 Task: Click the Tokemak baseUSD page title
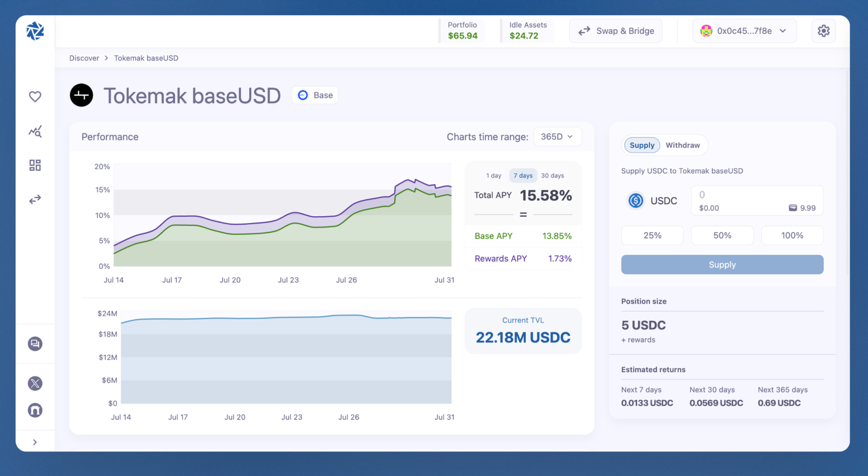192,95
